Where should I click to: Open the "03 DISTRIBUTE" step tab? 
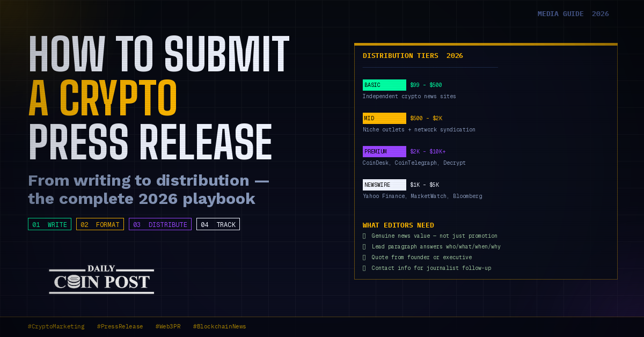tap(160, 224)
